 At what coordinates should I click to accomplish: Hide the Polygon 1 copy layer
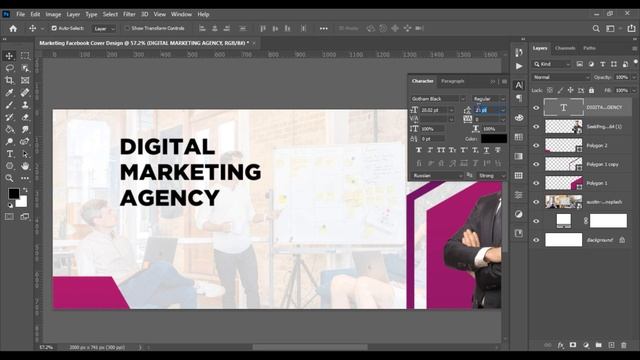pos(536,164)
